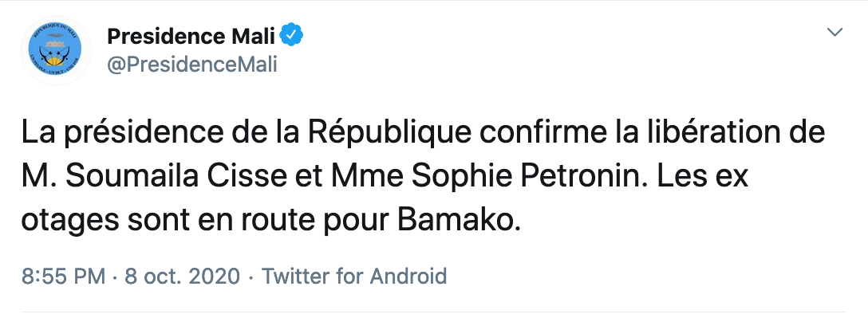Click the word libération in the tweet
The image size is (868, 314).
[x=724, y=132]
